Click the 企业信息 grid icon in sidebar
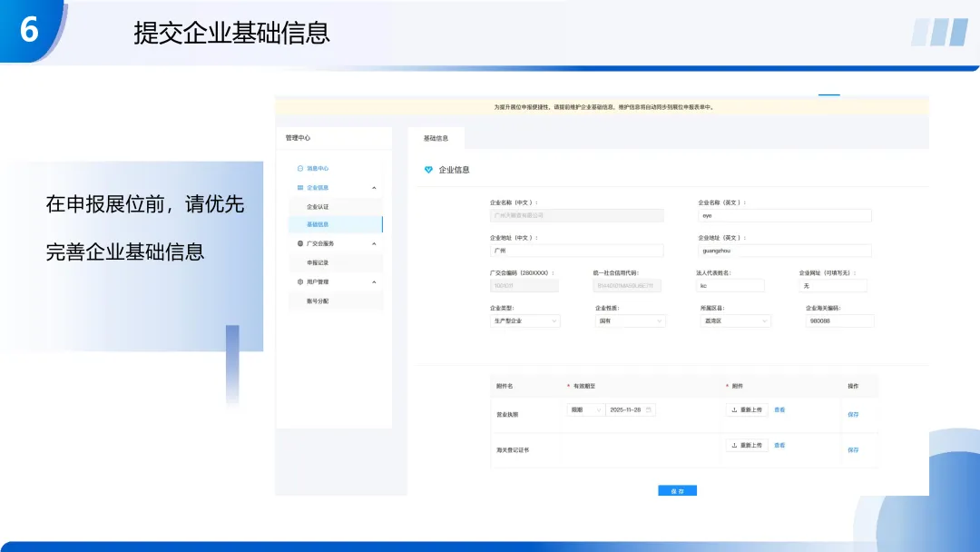 click(x=300, y=188)
